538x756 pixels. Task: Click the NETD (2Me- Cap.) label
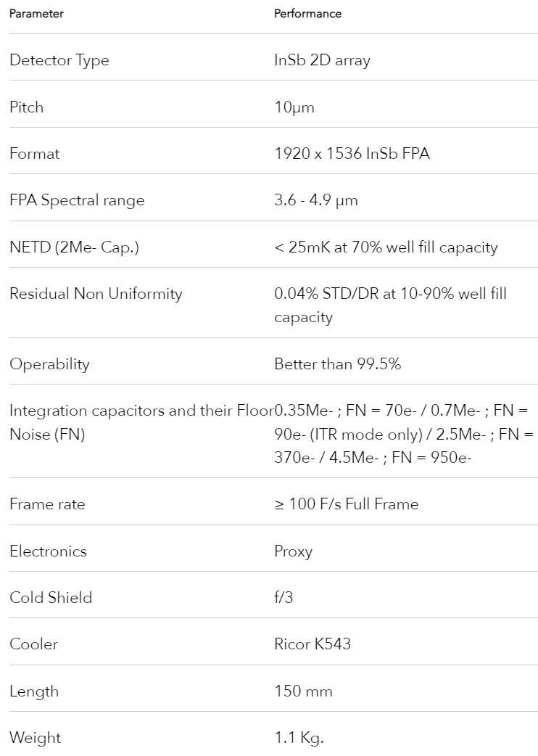pyautogui.click(x=74, y=247)
